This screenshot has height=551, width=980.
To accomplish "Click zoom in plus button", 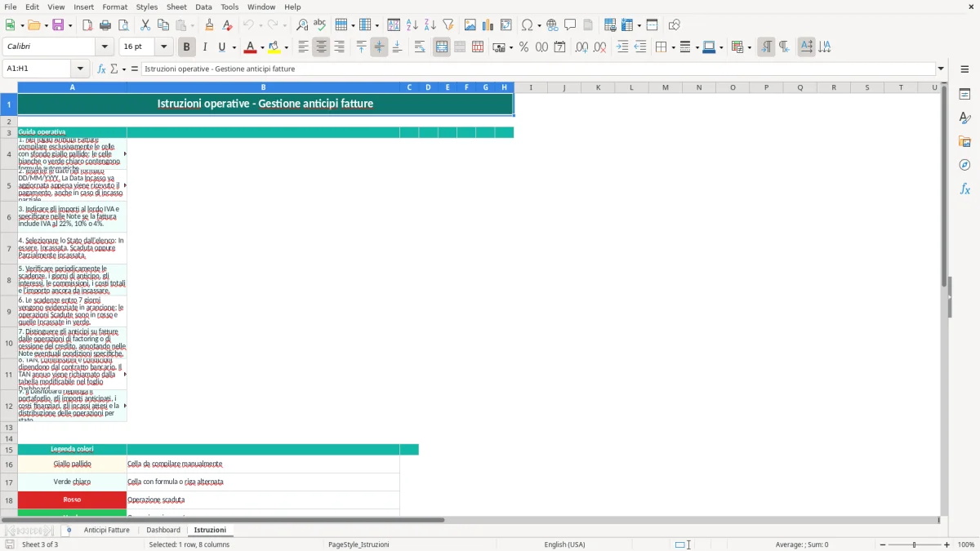I will [x=947, y=544].
